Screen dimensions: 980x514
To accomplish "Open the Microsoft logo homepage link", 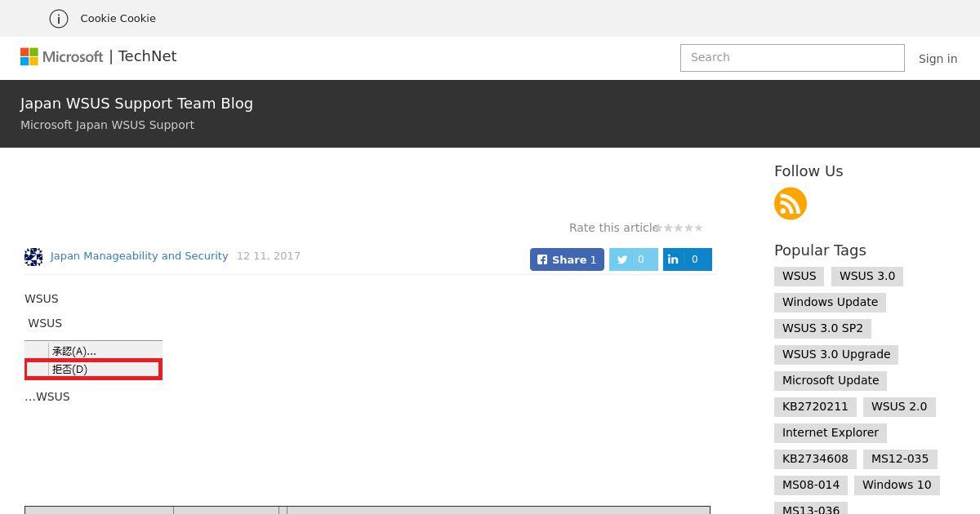I will 62,56.
